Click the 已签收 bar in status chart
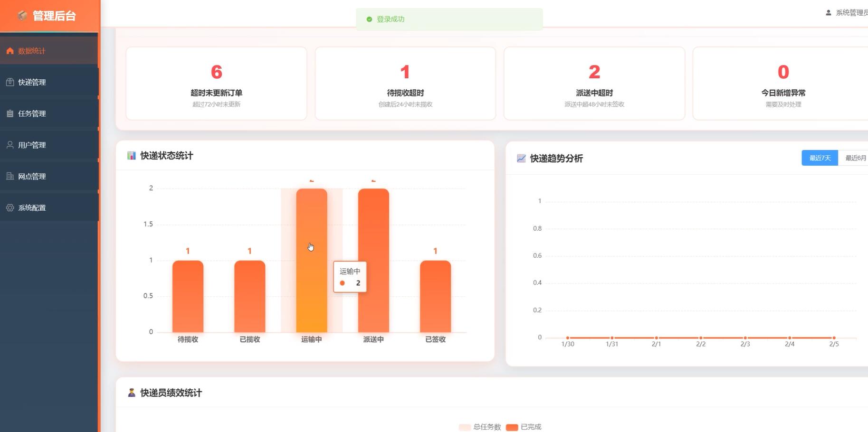The height and width of the screenshot is (432, 868). tap(435, 296)
